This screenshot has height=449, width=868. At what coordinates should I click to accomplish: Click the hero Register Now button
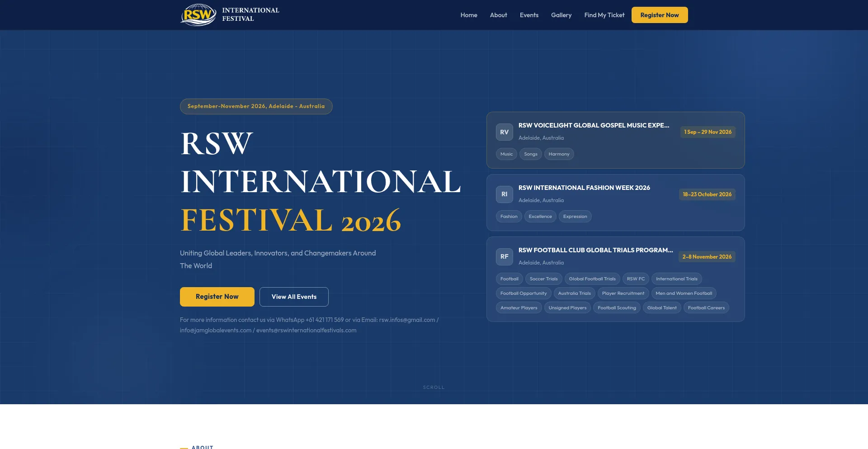click(217, 297)
